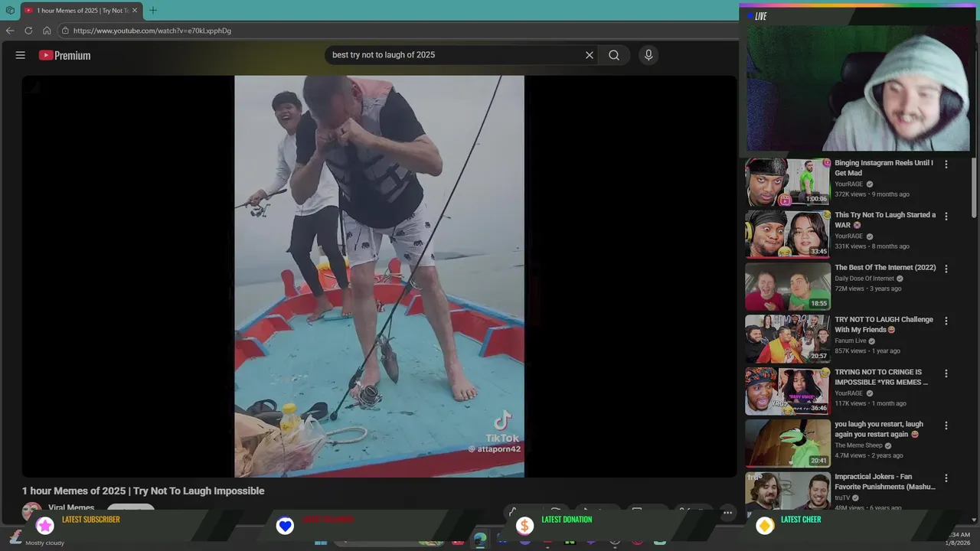Open options menu for 'Best Of The Internet (2022)'

[x=946, y=269]
